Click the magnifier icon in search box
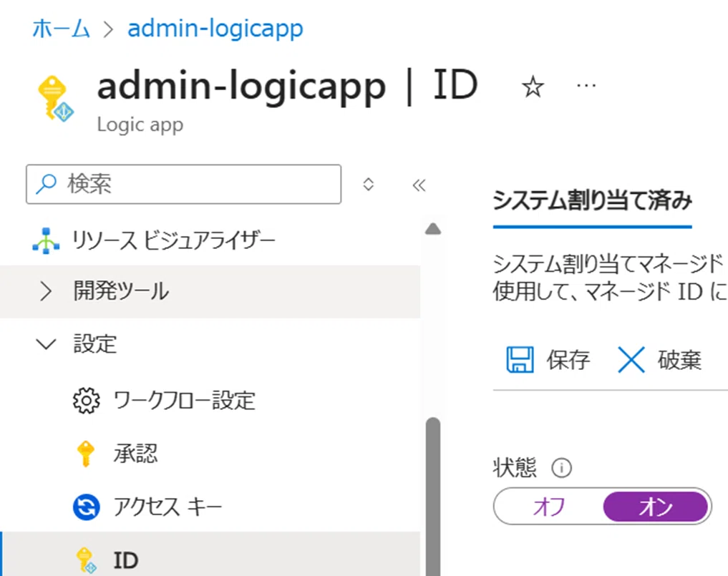This screenshot has width=728, height=576. [47, 184]
